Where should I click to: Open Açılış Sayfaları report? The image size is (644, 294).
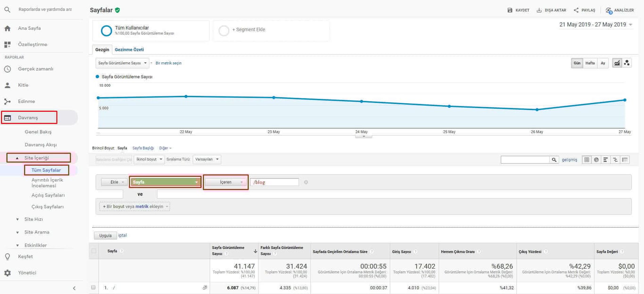pos(48,195)
